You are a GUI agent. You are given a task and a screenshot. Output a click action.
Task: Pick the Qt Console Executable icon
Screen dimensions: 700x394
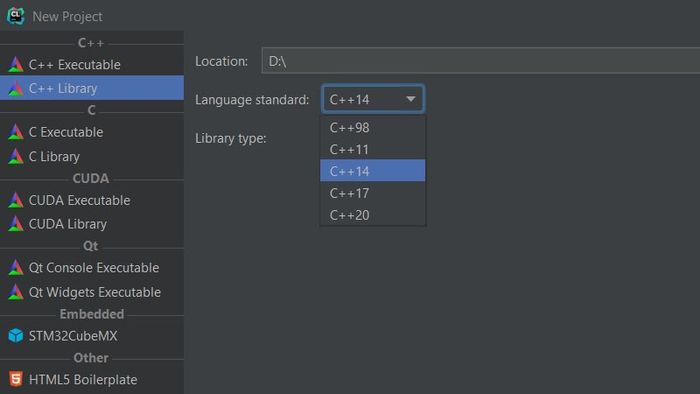(x=16, y=268)
